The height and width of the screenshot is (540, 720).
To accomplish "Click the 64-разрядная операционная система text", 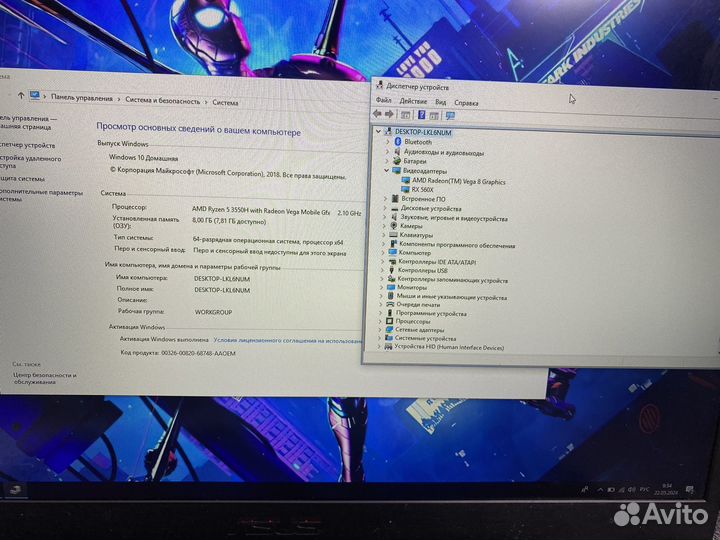I will [268, 241].
